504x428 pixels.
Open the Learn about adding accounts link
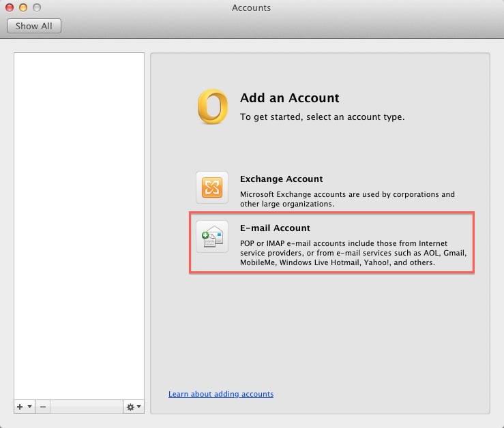click(221, 394)
